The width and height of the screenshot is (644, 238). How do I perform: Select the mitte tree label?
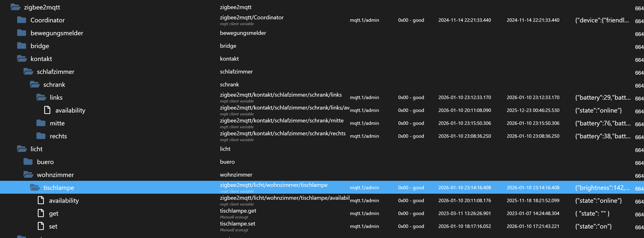[x=57, y=123]
